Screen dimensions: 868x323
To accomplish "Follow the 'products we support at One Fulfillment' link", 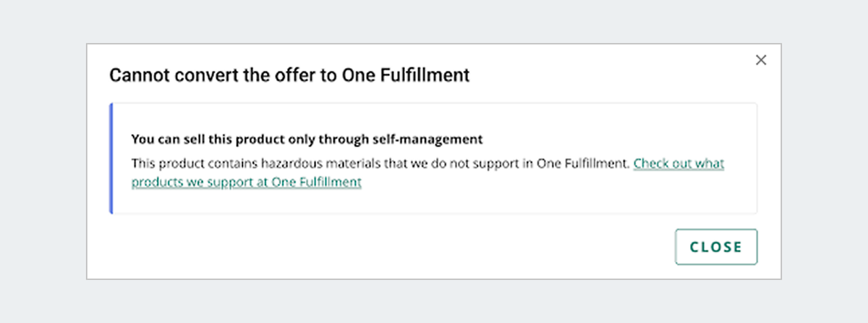I will pyautogui.click(x=246, y=183).
